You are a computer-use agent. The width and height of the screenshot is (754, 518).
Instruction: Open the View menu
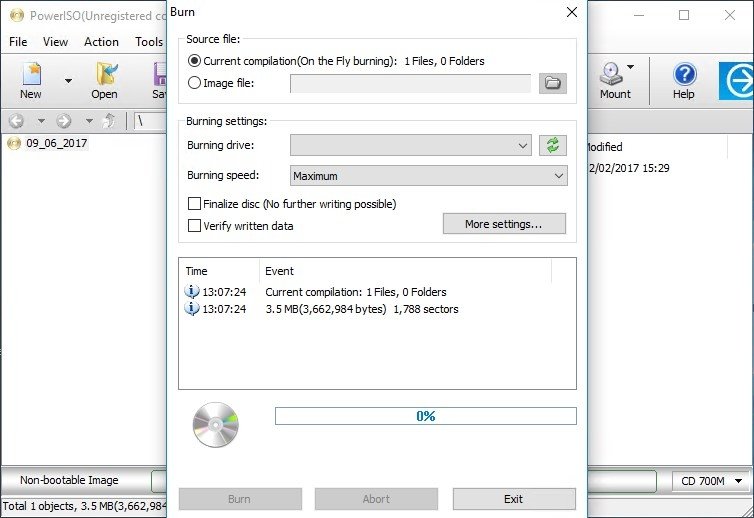click(55, 42)
